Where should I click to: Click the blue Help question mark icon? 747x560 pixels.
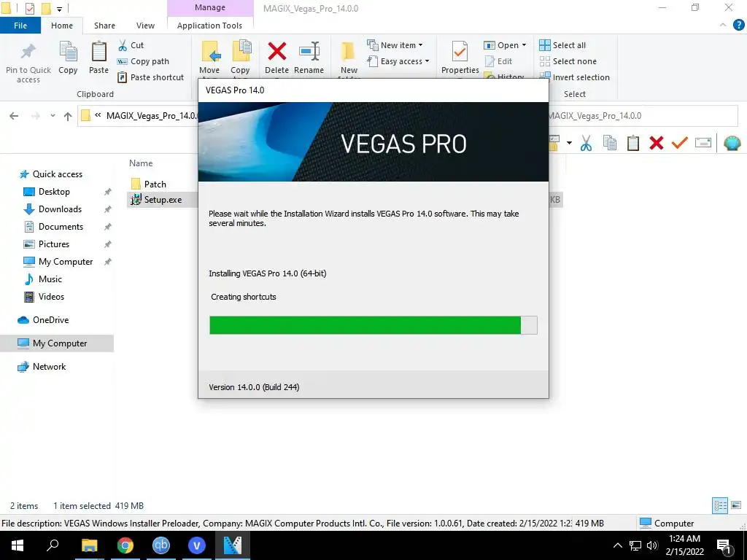pyautogui.click(x=738, y=26)
